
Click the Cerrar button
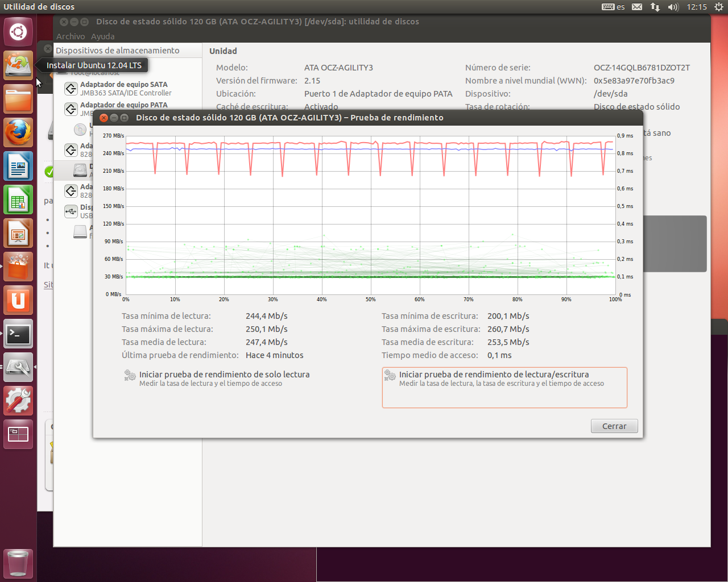(x=614, y=426)
